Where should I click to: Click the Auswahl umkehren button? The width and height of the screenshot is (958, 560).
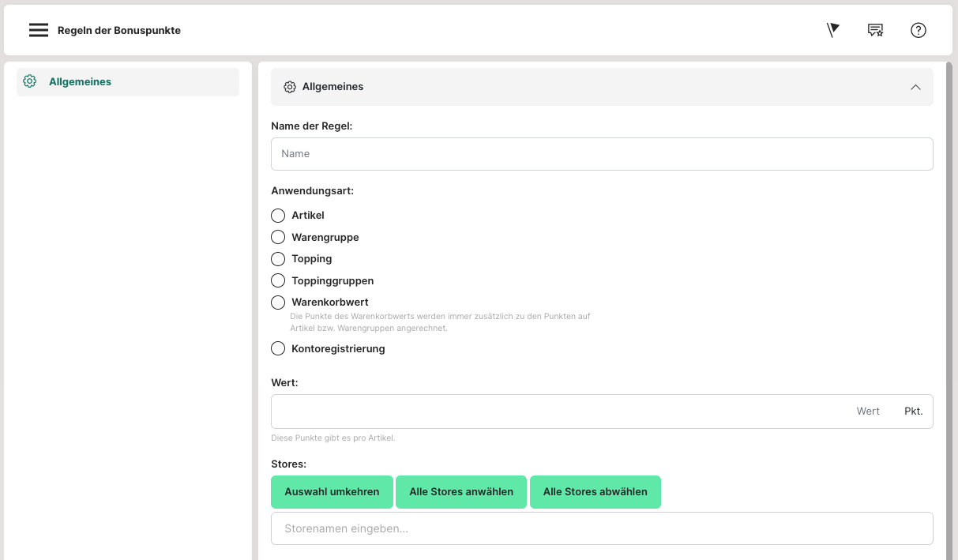pyautogui.click(x=332, y=491)
